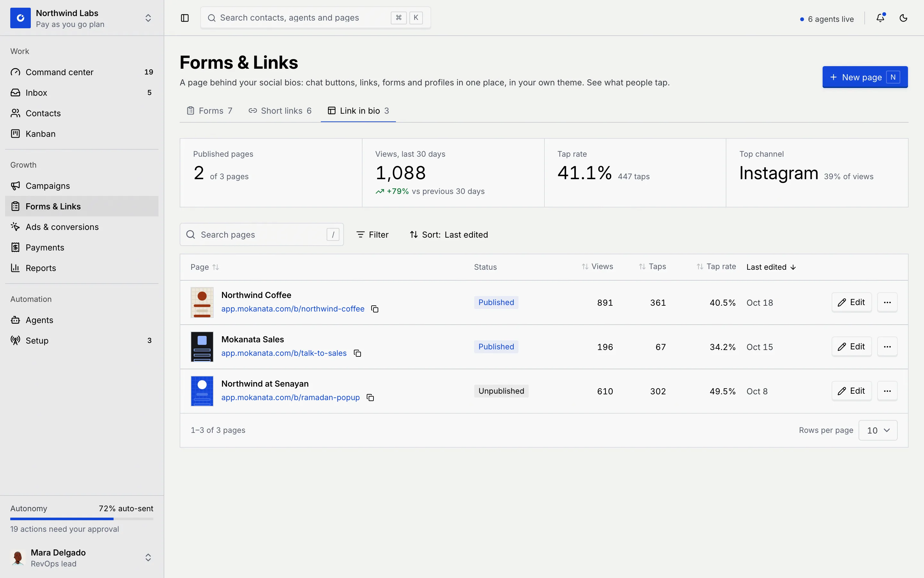This screenshot has width=924, height=578.
Task: Open Payments in sidebar
Action: [82, 248]
